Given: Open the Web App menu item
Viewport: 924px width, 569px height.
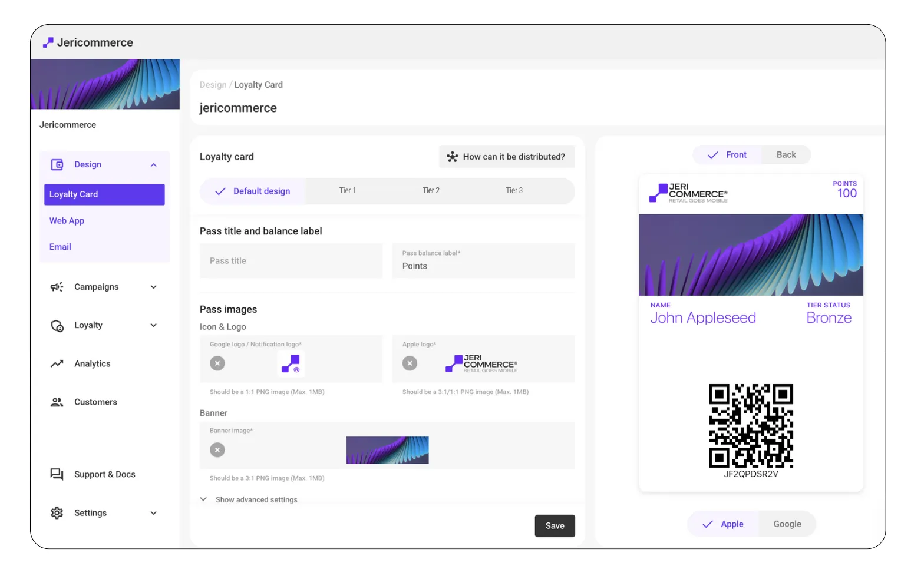Looking at the screenshot, I should (67, 221).
